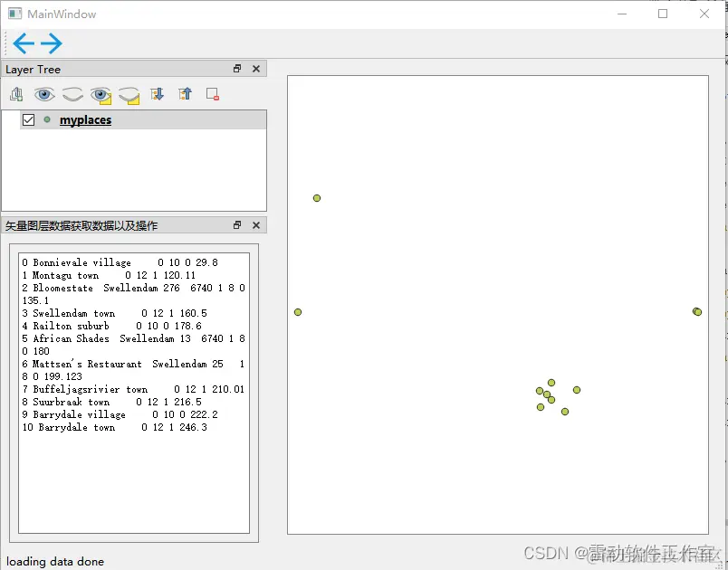
Task: Click the Layer Tree panel title
Action: [33, 70]
